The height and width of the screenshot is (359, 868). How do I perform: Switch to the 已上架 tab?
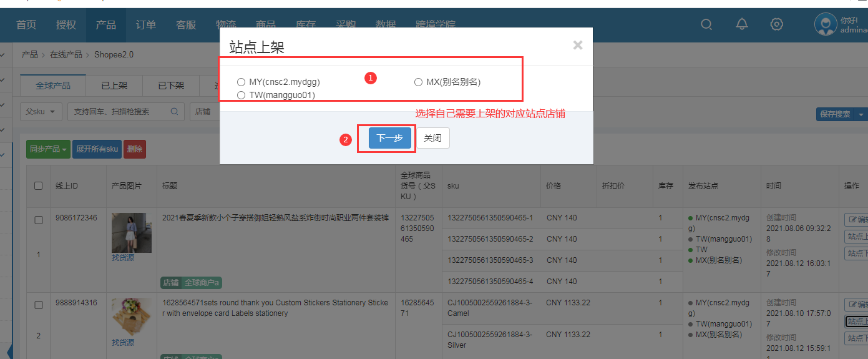pos(114,86)
